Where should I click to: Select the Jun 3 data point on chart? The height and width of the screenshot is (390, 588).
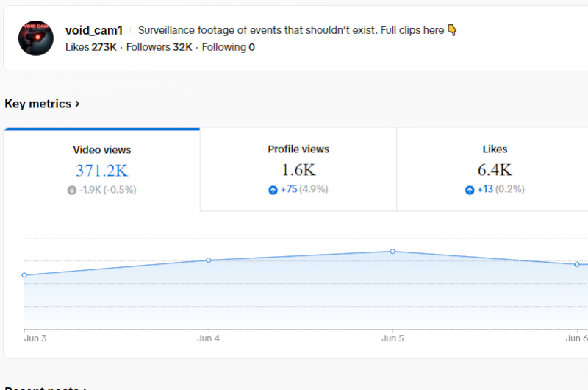click(24, 275)
